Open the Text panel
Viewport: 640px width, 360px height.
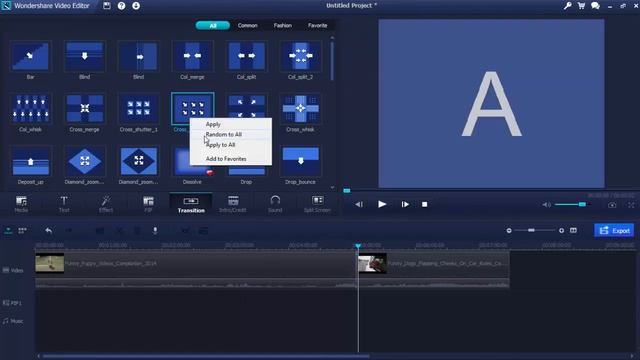tap(64, 204)
